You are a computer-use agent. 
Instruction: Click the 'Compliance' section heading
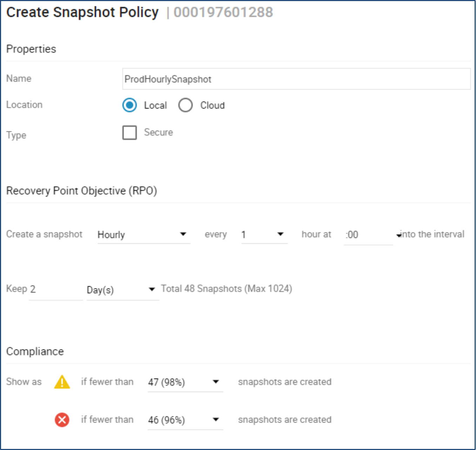[x=35, y=352]
